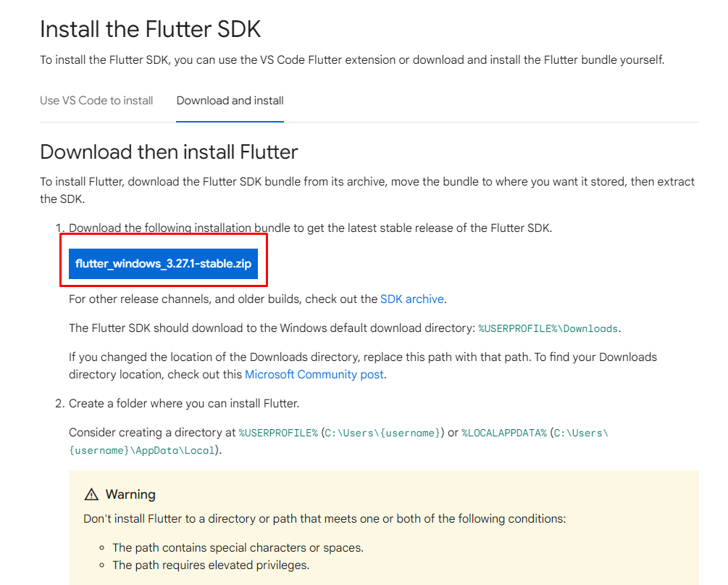The width and height of the screenshot is (728, 585).
Task: Click the 'Warning' label text
Action: tap(130, 494)
